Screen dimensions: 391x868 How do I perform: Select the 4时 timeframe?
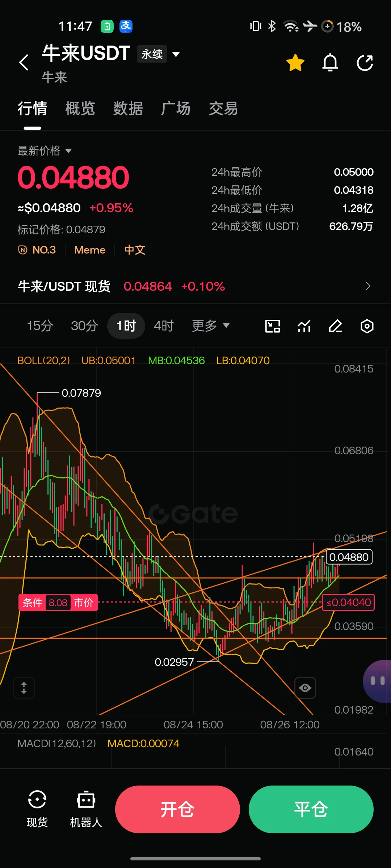[164, 326]
